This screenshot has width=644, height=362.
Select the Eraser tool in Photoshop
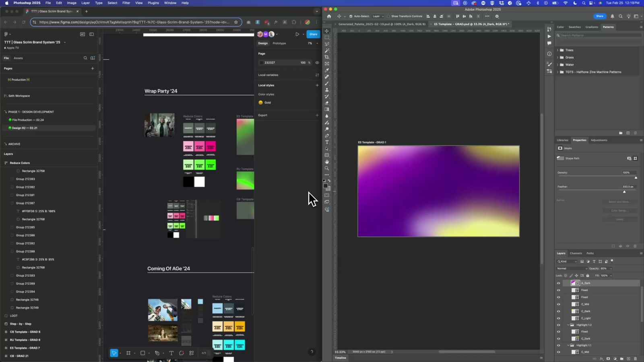click(327, 103)
